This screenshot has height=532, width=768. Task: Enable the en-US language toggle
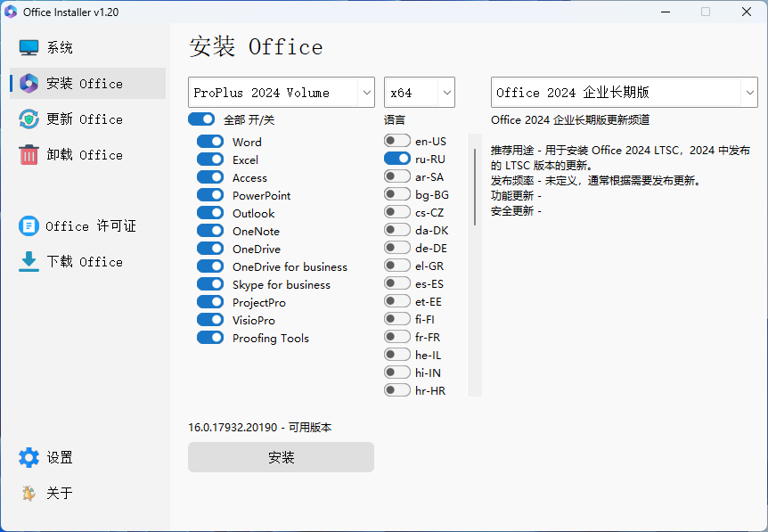pyautogui.click(x=397, y=141)
